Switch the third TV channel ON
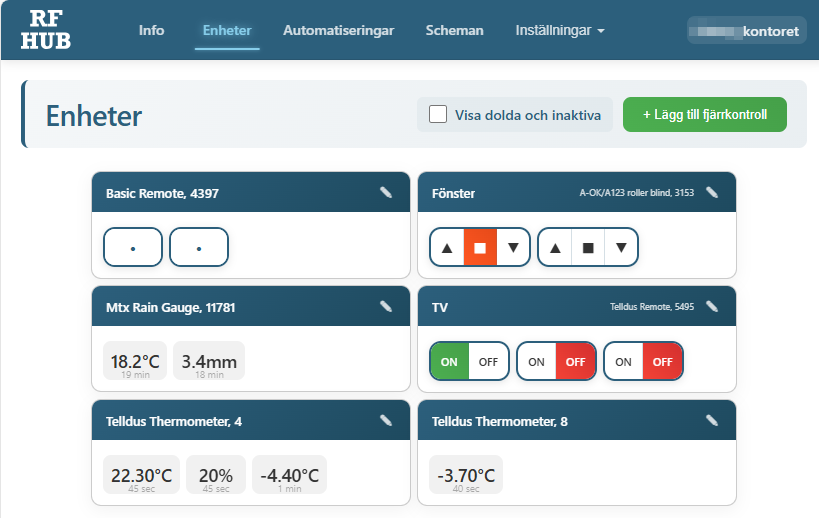Viewport: 819px width, 518px height. 624,362
